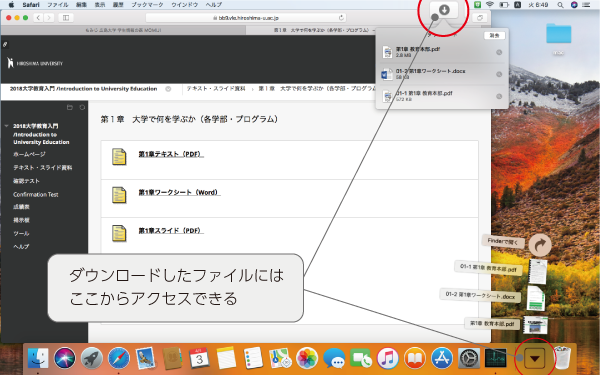Collapse the 2018大学教育入門 course tree arrow
This screenshot has height=375, width=600.
point(7,126)
